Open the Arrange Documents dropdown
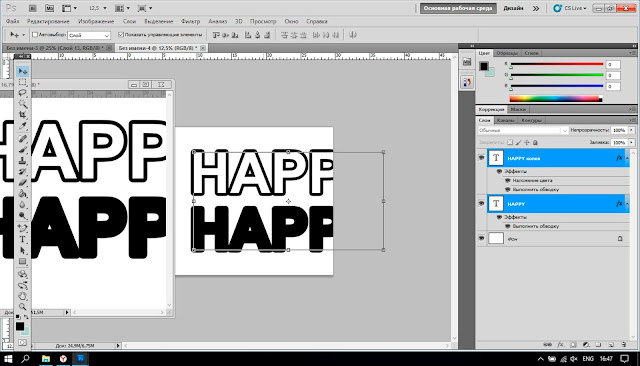This screenshot has height=366, width=640. (x=122, y=8)
